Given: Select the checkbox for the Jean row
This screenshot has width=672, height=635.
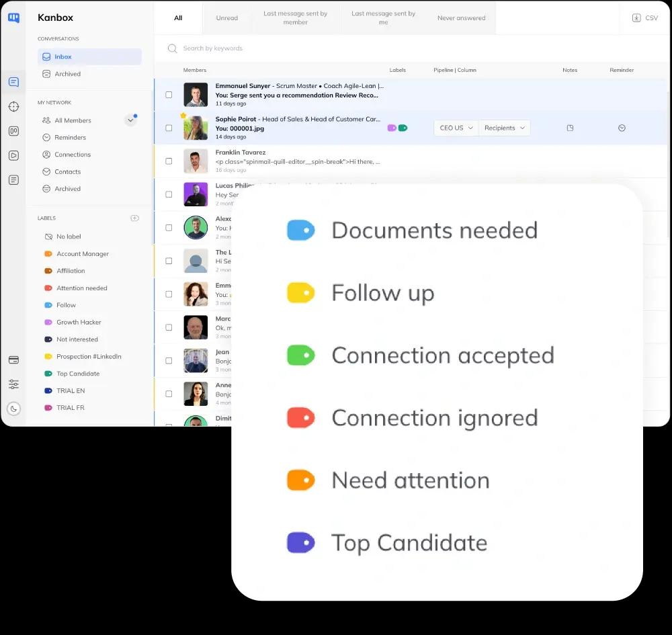Looking at the screenshot, I should [x=169, y=361].
